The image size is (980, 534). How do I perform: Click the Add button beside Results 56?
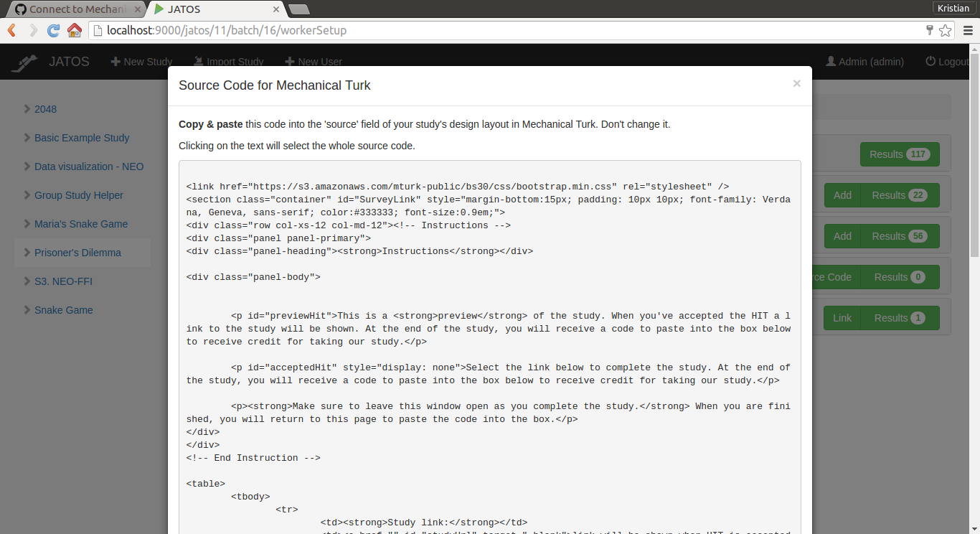[843, 236]
